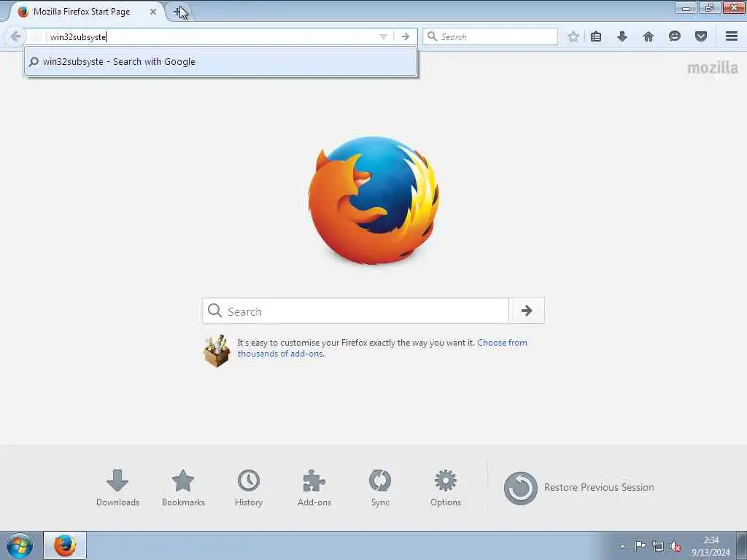Click the Firefox logo image
Screen dimensions: 747x560
click(x=374, y=201)
